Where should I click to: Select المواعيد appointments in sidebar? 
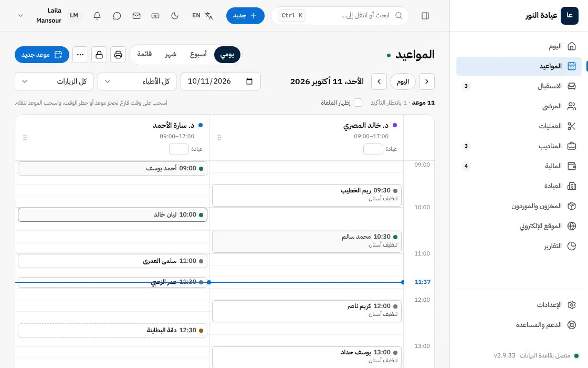[x=519, y=66]
